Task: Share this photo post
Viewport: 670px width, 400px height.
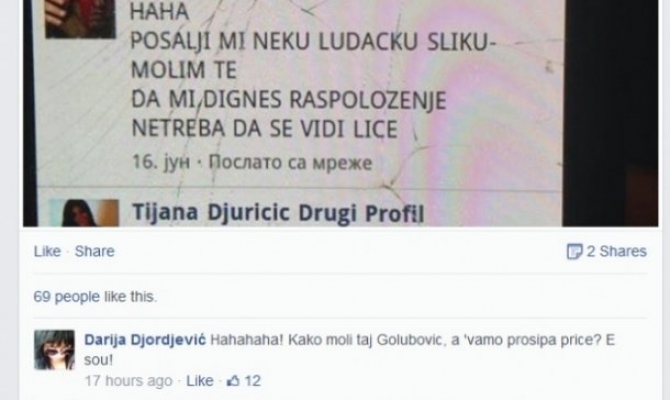Action: (x=94, y=251)
